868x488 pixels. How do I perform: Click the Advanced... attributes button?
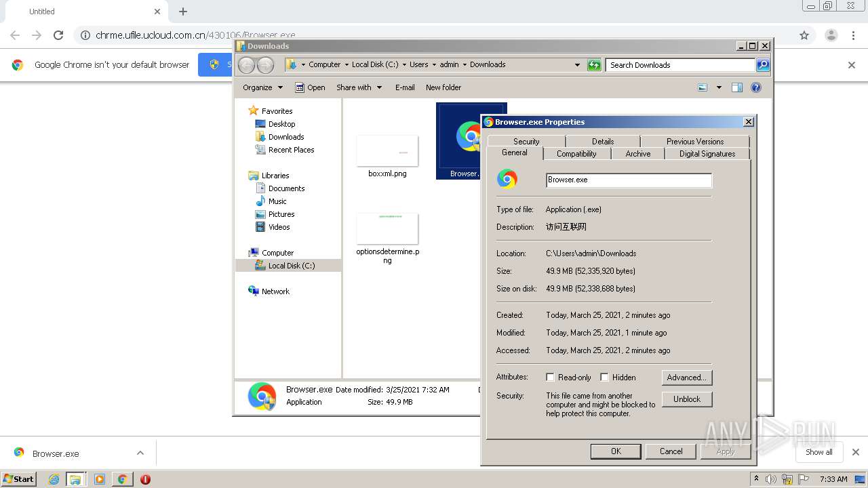coord(687,378)
